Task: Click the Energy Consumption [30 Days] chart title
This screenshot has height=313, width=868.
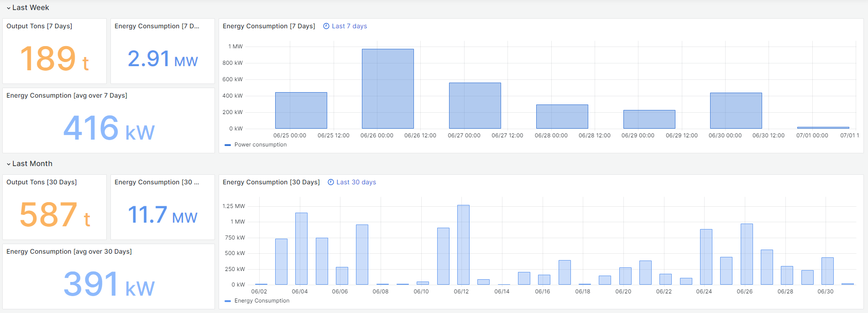Action: [x=271, y=183]
